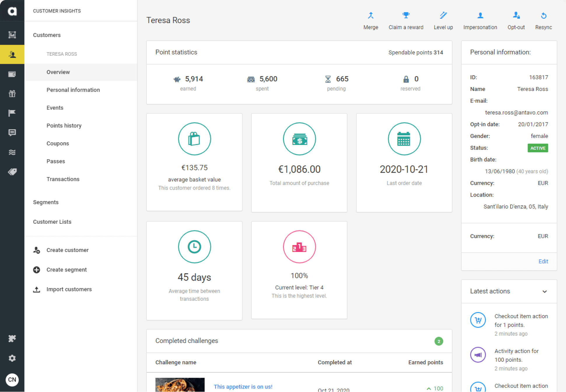
Task: Open the Impersonation tool for Teresa Ross
Action: [x=480, y=20]
